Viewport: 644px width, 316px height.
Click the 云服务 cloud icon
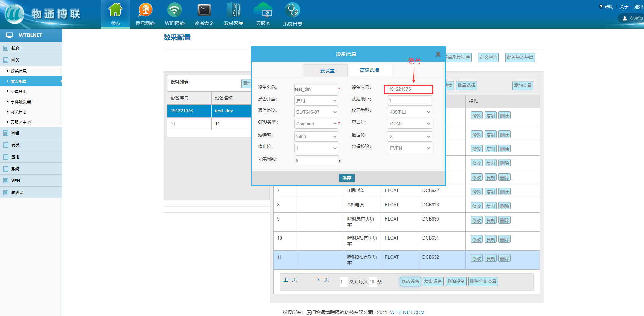pyautogui.click(x=263, y=10)
